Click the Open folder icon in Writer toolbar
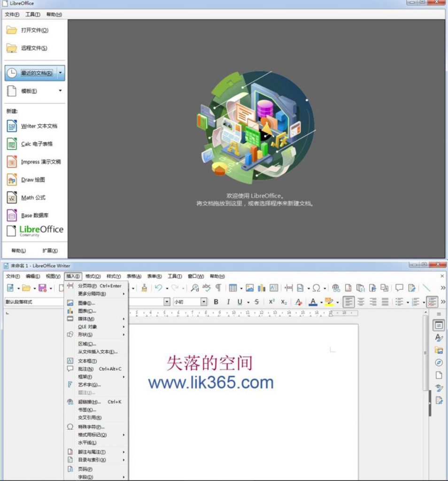Image resolution: width=448 pixels, height=481 pixels. click(26, 288)
